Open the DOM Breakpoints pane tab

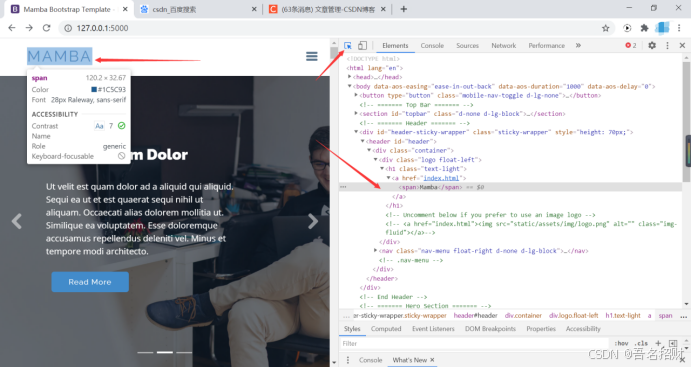coord(490,329)
